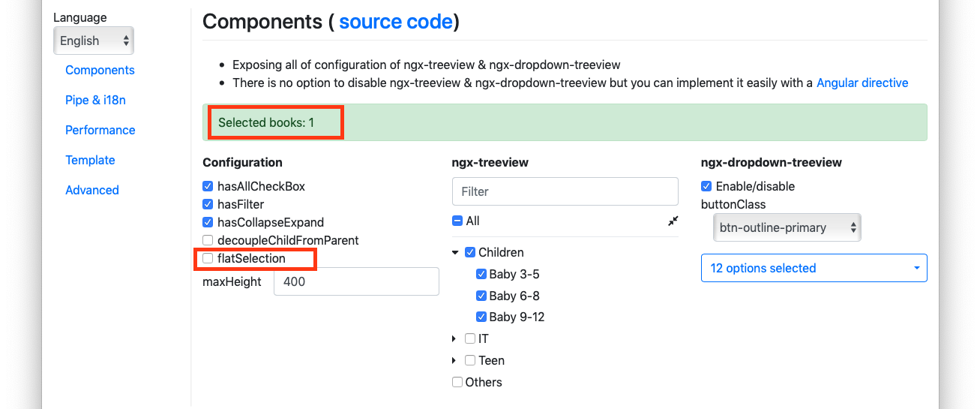Uncheck the Baby 6-8 item
Screen dimensions: 980x409
(x=481, y=296)
